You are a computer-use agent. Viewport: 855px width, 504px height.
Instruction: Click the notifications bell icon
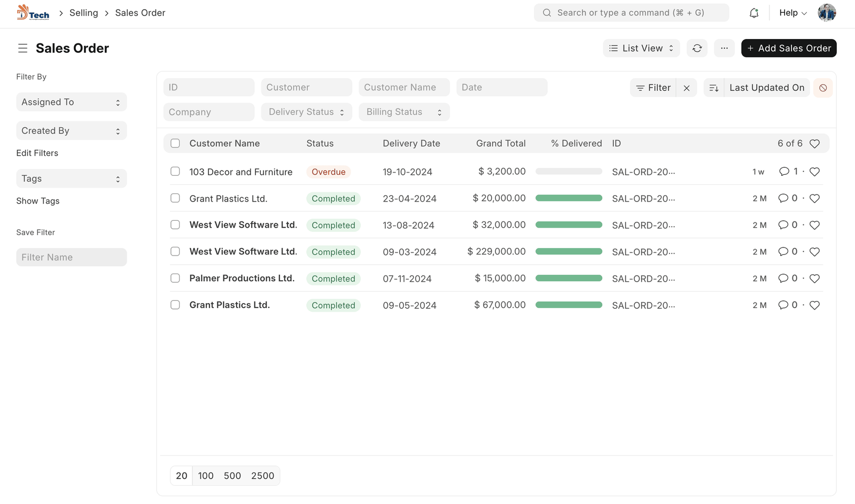(753, 13)
